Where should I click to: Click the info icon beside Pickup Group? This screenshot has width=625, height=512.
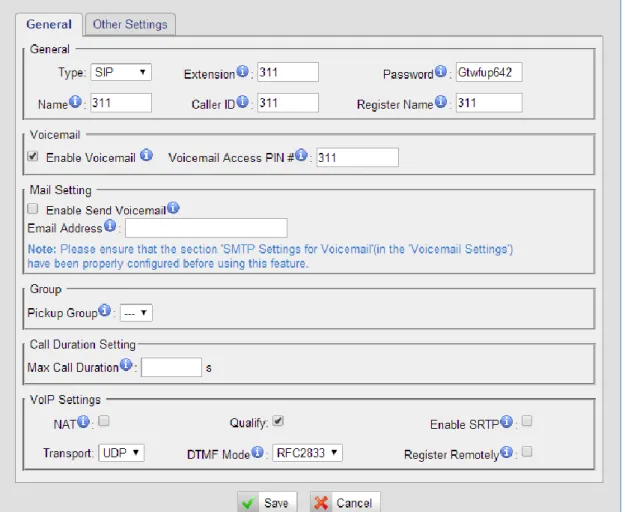pos(105,310)
